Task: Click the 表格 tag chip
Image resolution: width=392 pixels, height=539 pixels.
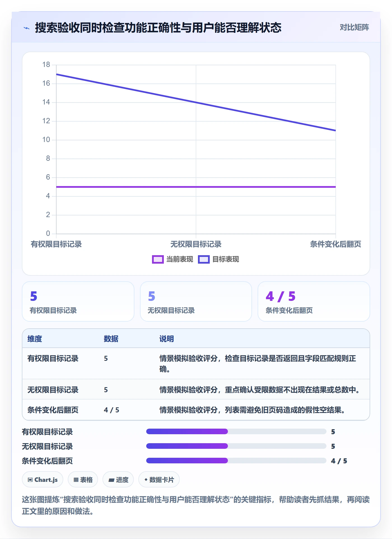Action: pos(83,480)
